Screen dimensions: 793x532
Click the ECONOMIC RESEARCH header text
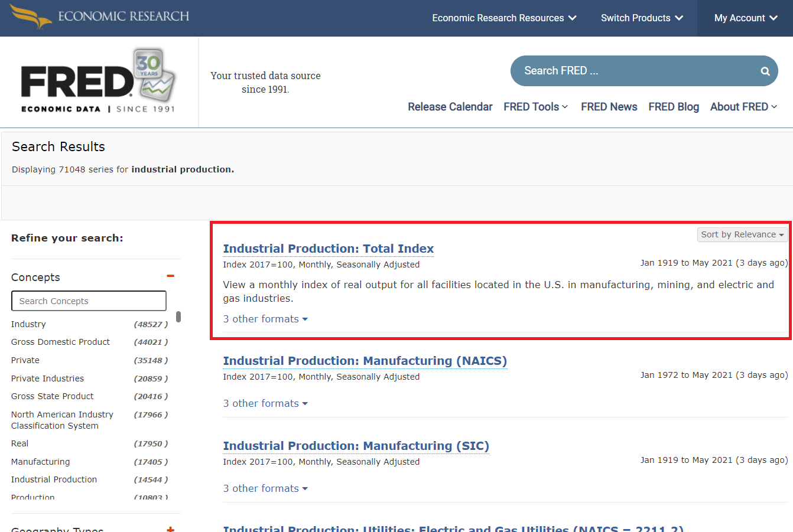pyautogui.click(x=123, y=17)
